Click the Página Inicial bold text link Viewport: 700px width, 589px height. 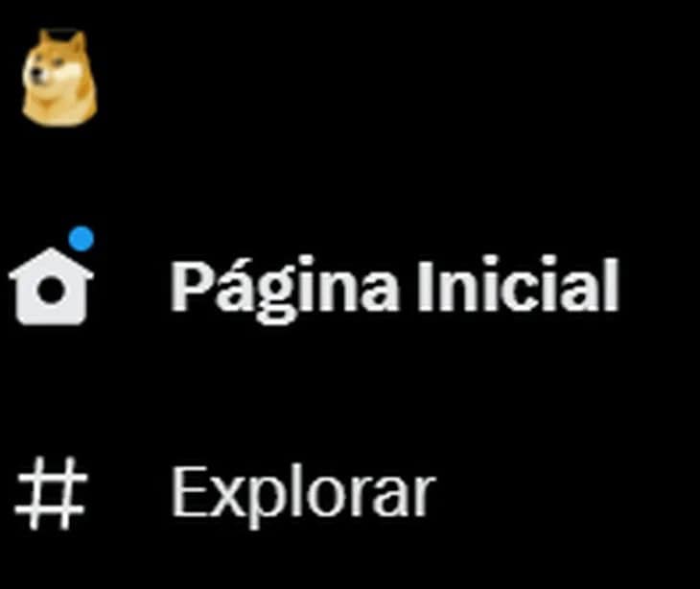[395, 287]
